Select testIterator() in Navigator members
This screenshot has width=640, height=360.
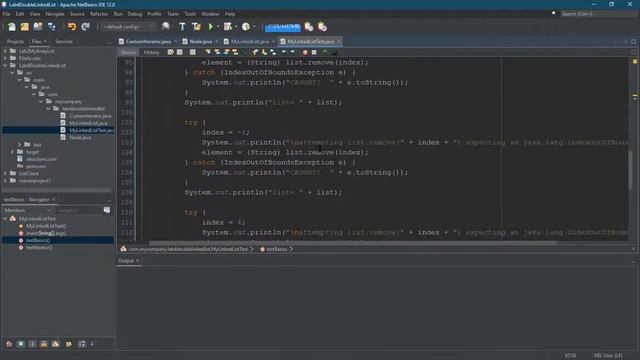(39, 247)
